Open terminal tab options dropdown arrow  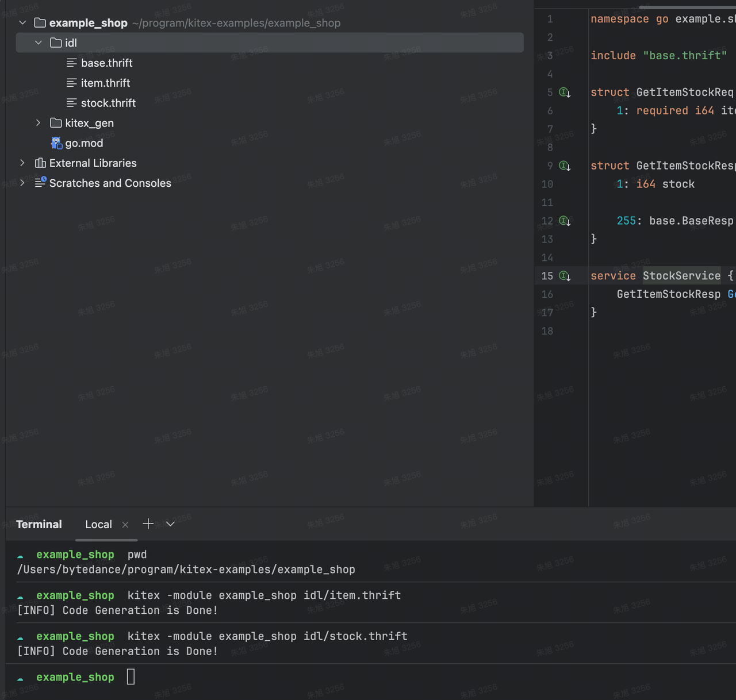coord(170,524)
